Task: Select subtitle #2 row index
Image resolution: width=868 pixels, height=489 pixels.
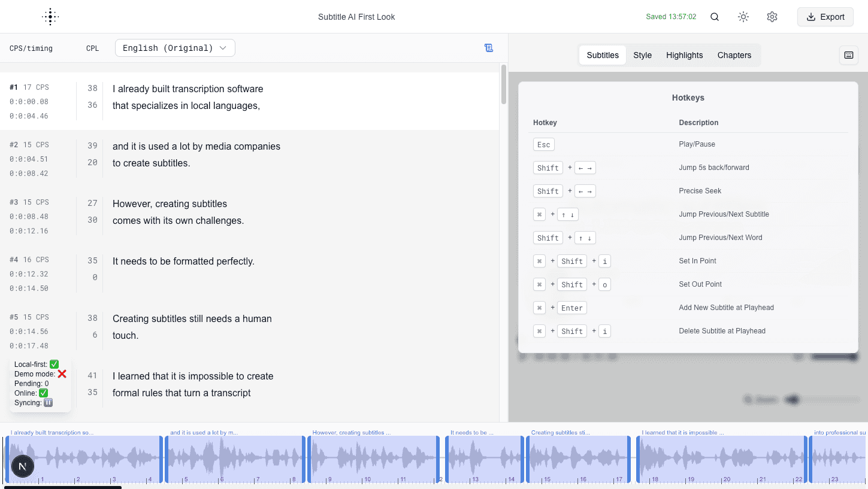Action: point(14,145)
